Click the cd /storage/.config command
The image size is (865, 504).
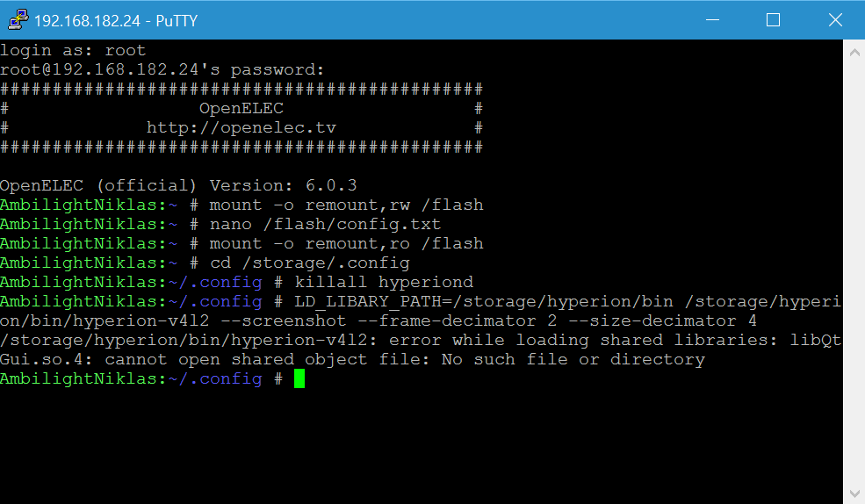[x=309, y=263]
